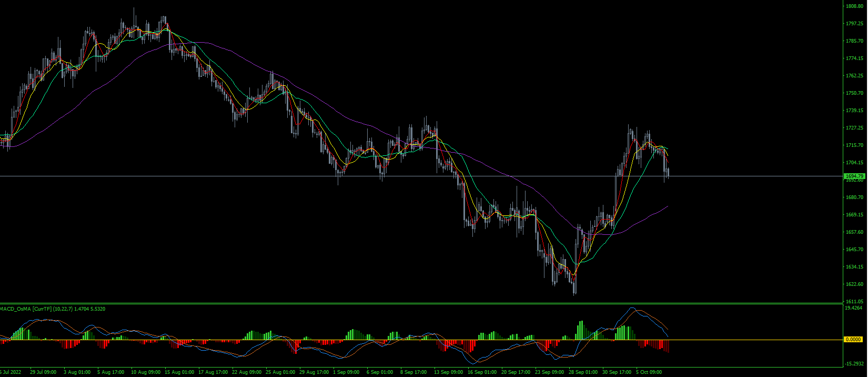
Task: Click the 1680.70 price scale label
Action: click(x=855, y=197)
